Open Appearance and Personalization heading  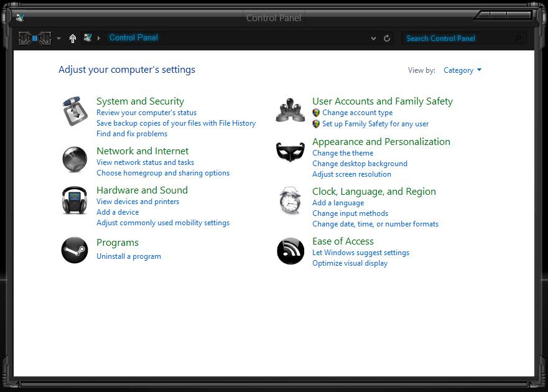(x=381, y=142)
